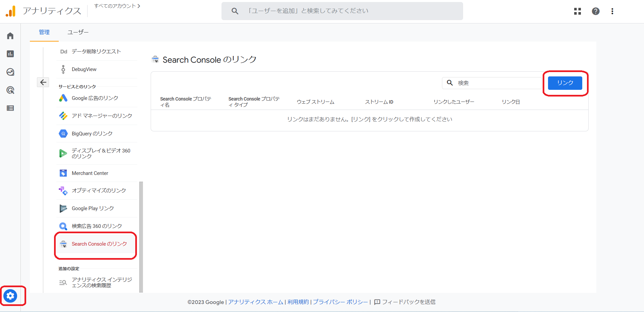
Task: Click the magnifier icon in top search bar
Action: [235, 11]
